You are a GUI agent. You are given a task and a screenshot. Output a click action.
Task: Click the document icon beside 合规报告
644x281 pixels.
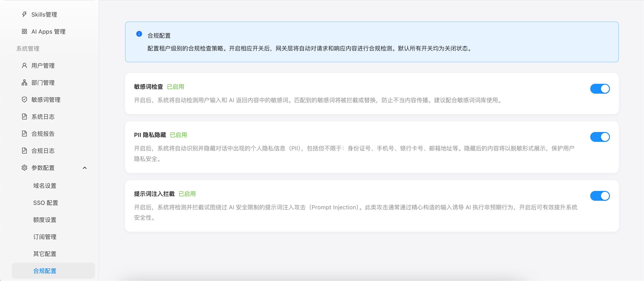point(24,134)
